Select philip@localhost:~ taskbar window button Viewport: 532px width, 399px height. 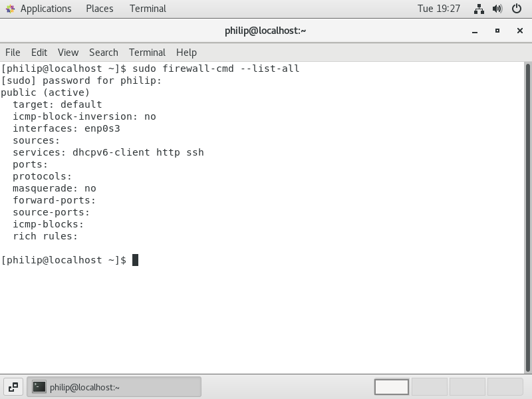click(114, 387)
